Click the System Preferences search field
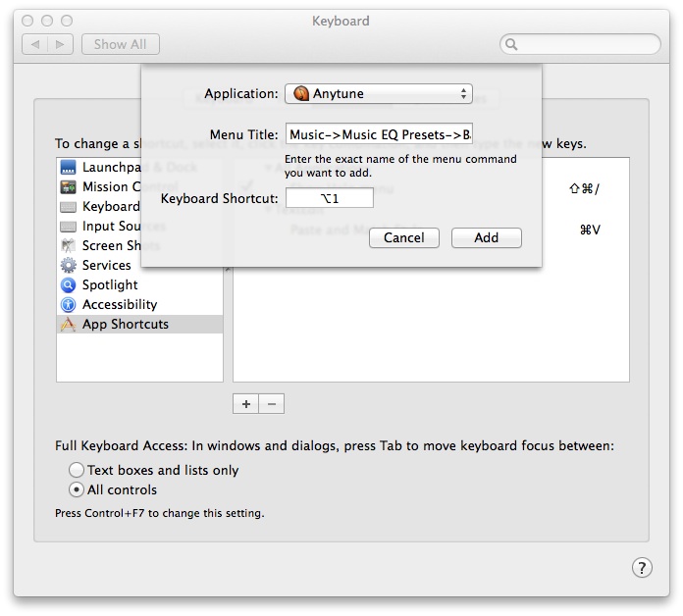Screen dimensions: 683x616 coord(580,44)
